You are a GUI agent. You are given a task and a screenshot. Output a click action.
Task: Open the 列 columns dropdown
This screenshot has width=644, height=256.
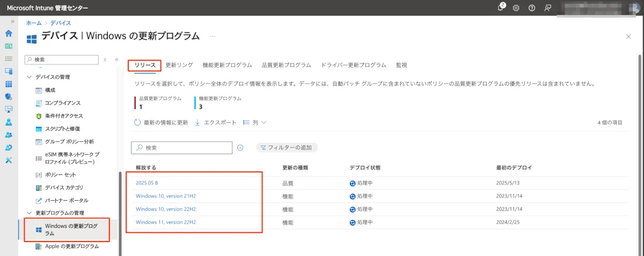pos(255,122)
